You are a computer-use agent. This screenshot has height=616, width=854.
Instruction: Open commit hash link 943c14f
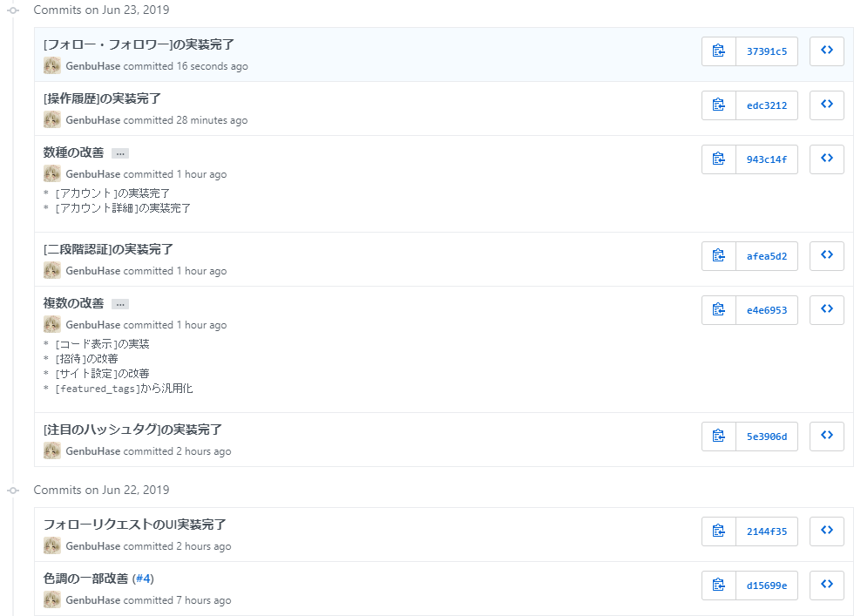[767, 159]
